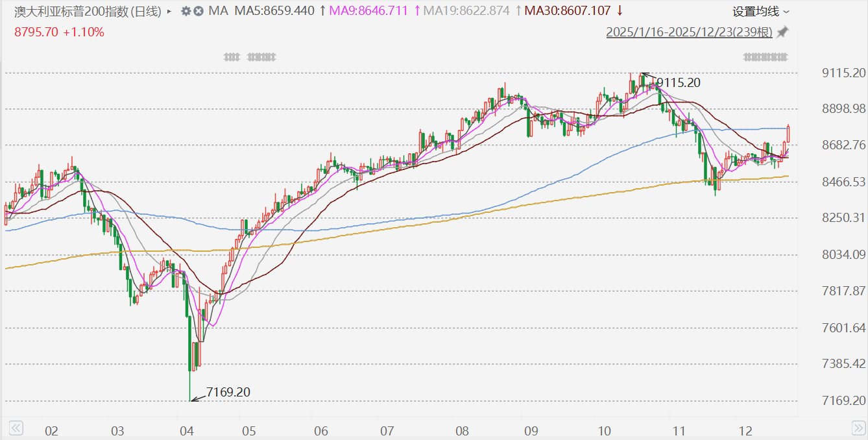Select the magenta MA9:8646.711 label
Viewport: 868px width, 440px height.
(369, 11)
